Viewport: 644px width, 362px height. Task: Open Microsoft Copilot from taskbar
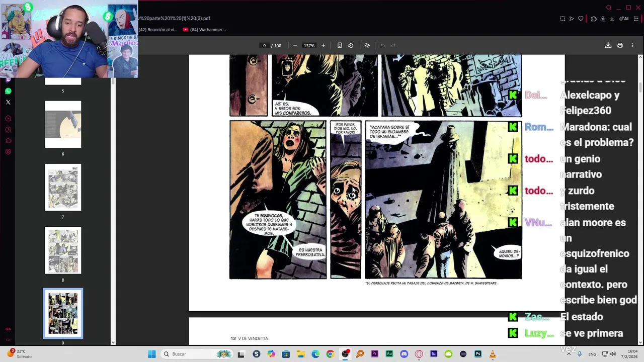click(x=271, y=354)
